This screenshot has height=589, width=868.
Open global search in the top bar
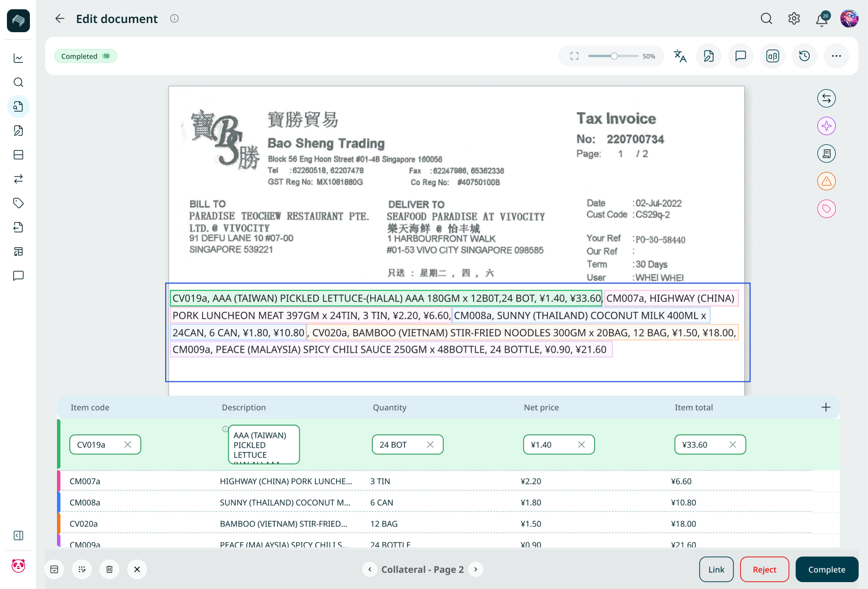pos(767,19)
